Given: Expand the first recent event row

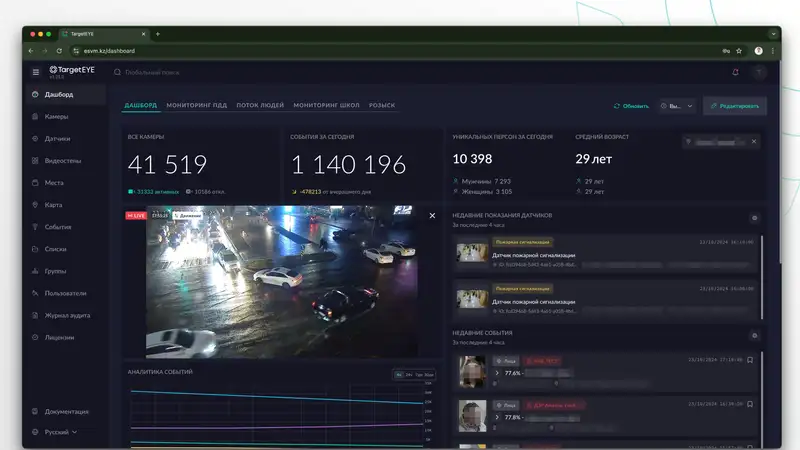Looking at the screenshot, I should coord(497,373).
